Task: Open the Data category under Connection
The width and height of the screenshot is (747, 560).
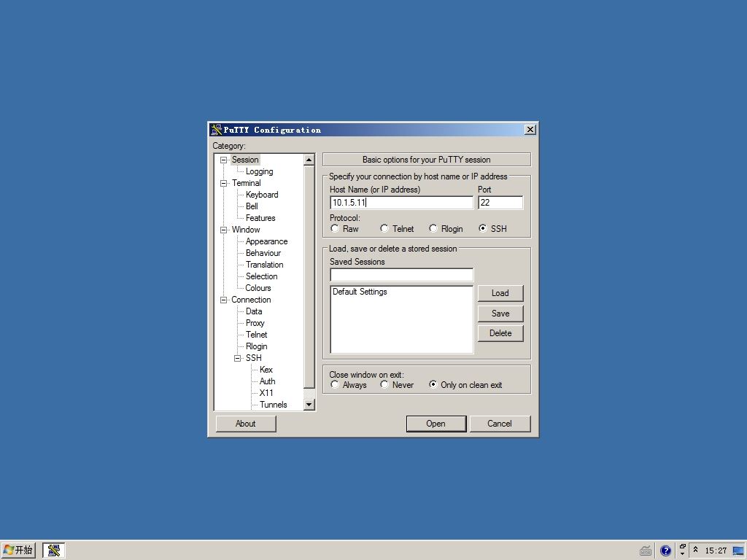Action: pyautogui.click(x=253, y=311)
